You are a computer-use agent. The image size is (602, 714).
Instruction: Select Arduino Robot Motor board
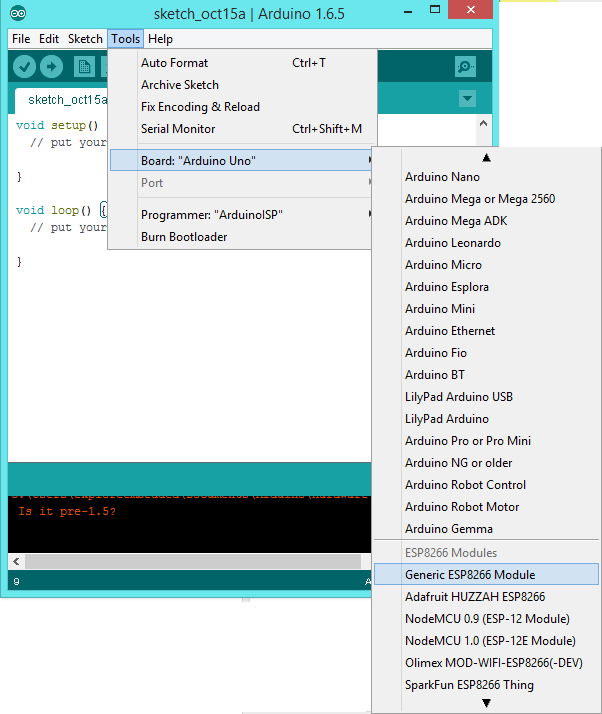[x=486, y=507]
